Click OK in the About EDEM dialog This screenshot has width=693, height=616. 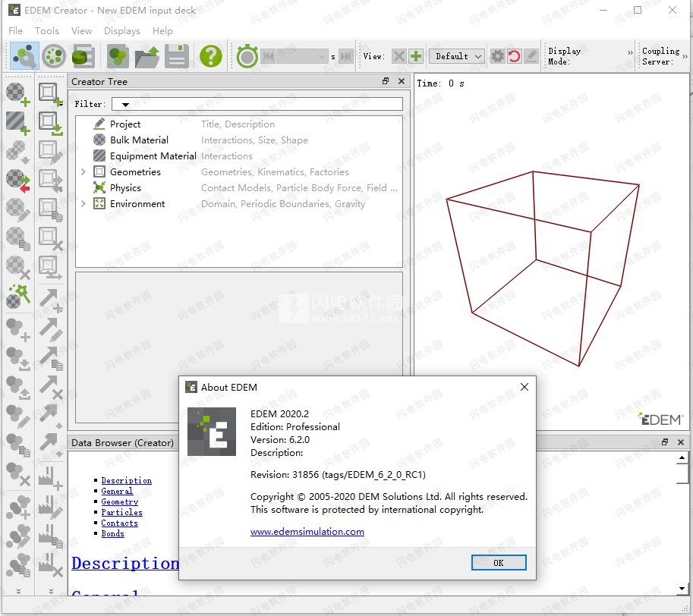[499, 563]
